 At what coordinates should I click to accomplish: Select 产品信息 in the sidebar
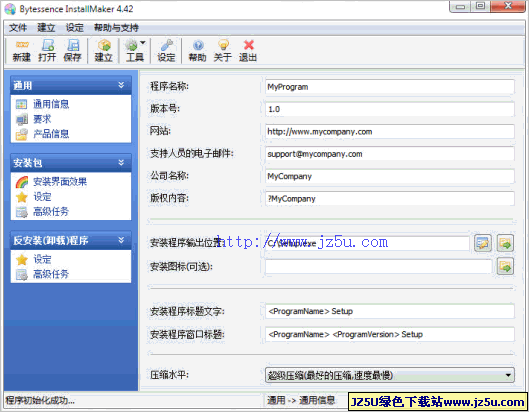point(51,134)
